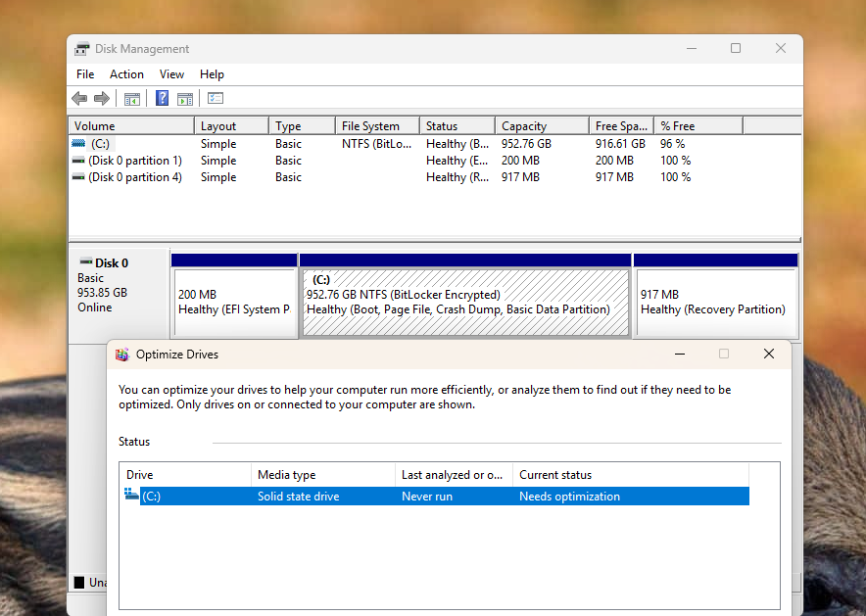Select the 200 MB EFI System partition block
Screen dimensions: 866x616
pyautogui.click(x=235, y=302)
